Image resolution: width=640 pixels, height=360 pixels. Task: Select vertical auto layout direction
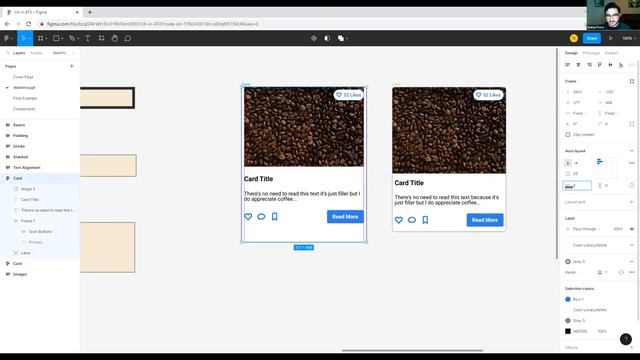(568, 163)
